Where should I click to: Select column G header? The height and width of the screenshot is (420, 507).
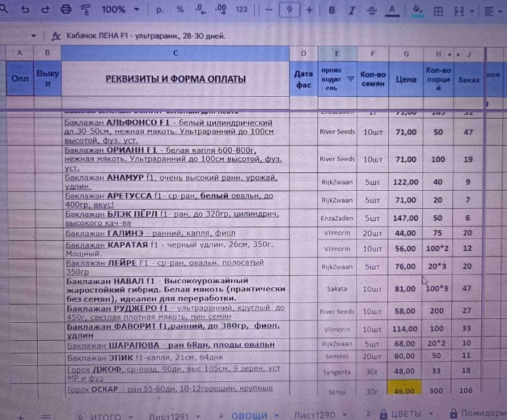pyautogui.click(x=406, y=54)
